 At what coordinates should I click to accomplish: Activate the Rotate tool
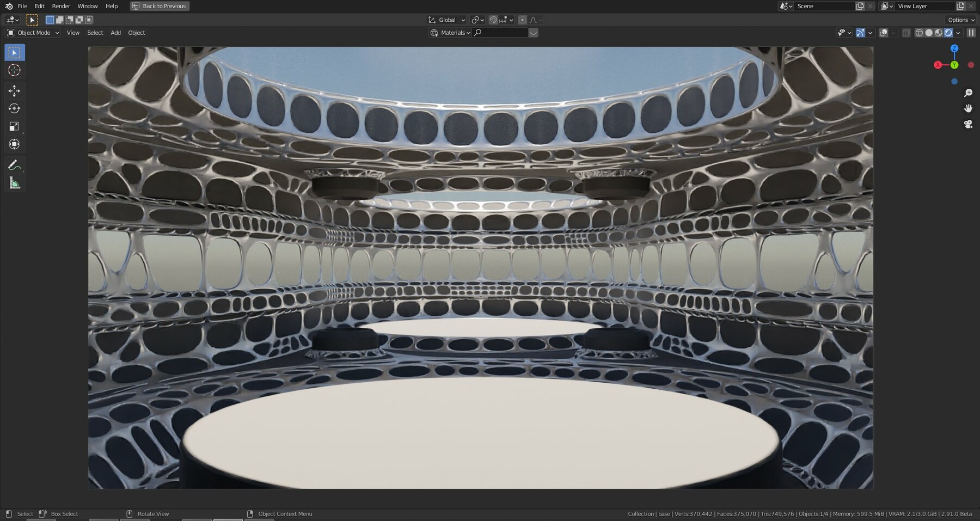click(15, 108)
